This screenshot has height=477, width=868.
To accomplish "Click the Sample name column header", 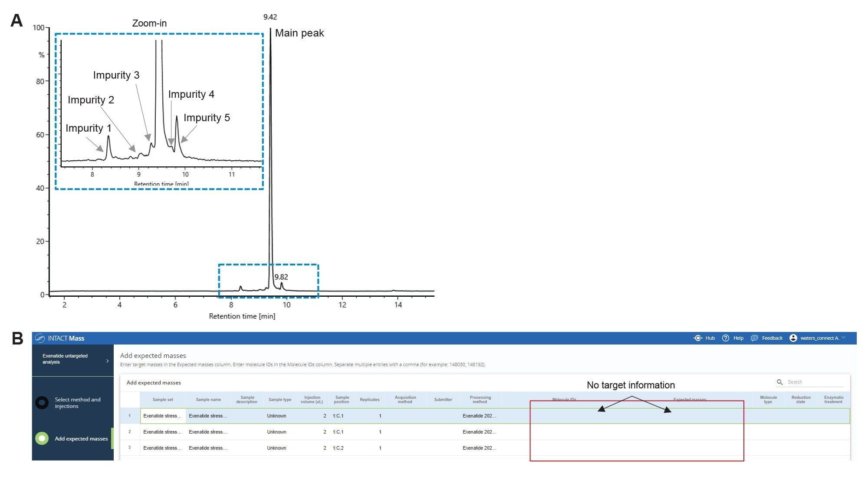I will point(208,400).
